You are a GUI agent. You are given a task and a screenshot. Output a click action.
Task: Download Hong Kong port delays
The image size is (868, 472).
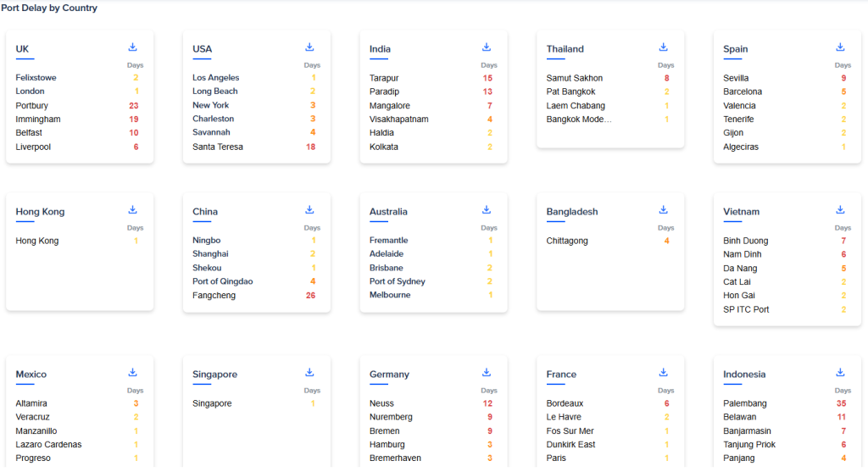tap(132, 210)
